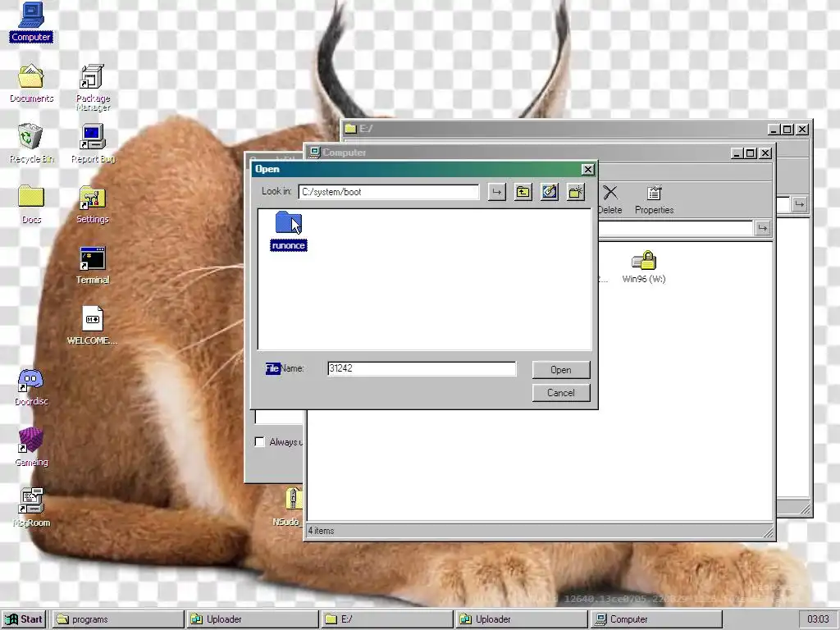Click the Open button in dialog
Viewport: 840px width, 630px height.
click(561, 370)
